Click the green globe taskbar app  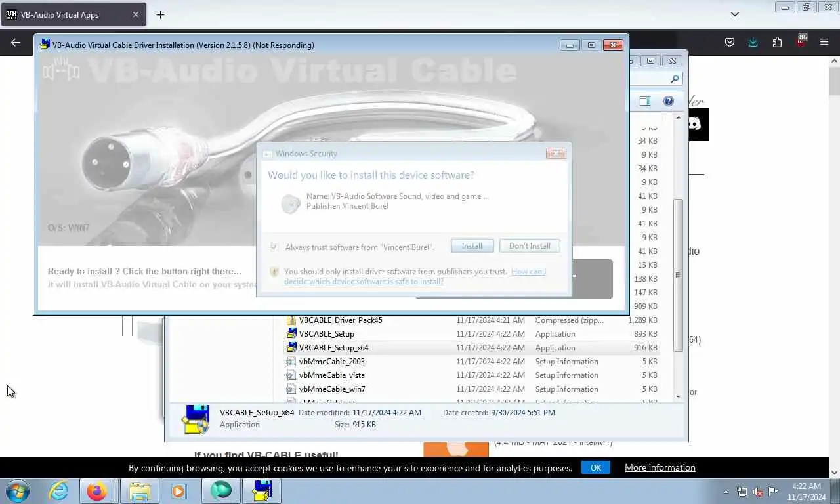click(x=221, y=491)
